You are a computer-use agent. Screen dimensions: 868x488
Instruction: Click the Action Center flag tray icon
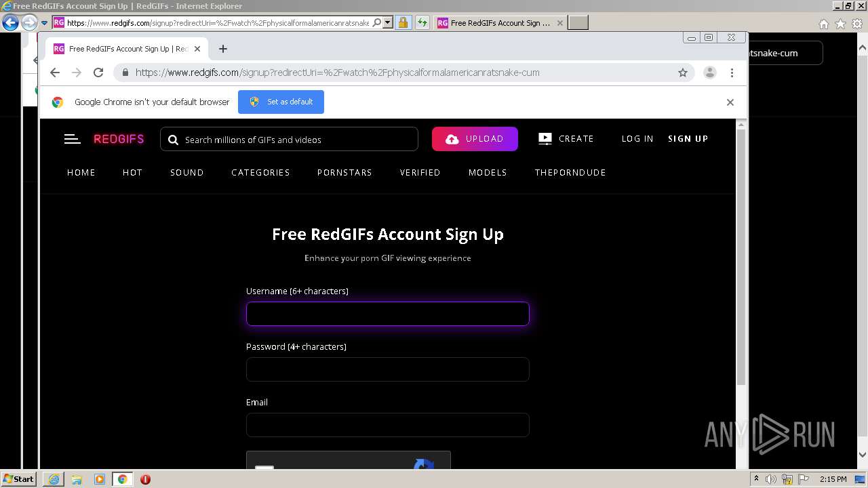pyautogui.click(x=804, y=479)
